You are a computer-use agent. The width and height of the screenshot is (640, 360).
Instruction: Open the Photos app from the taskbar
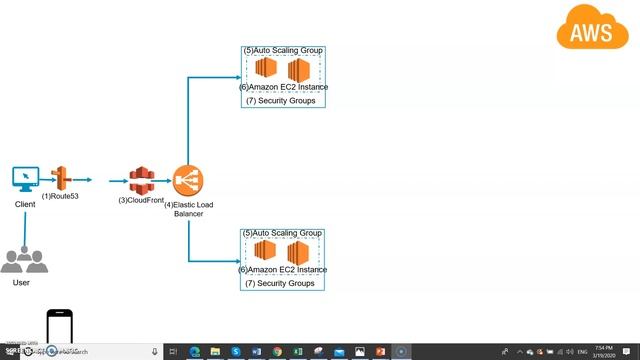[360, 351]
